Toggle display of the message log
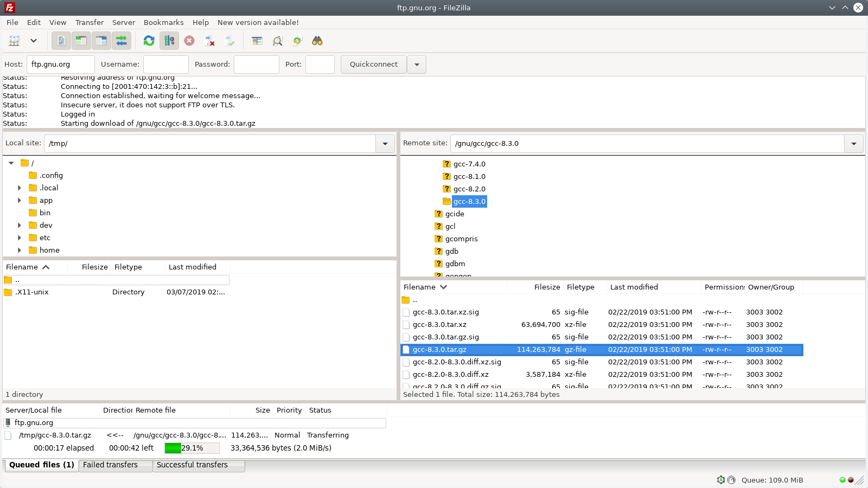The height and width of the screenshot is (488, 868). (x=61, y=41)
